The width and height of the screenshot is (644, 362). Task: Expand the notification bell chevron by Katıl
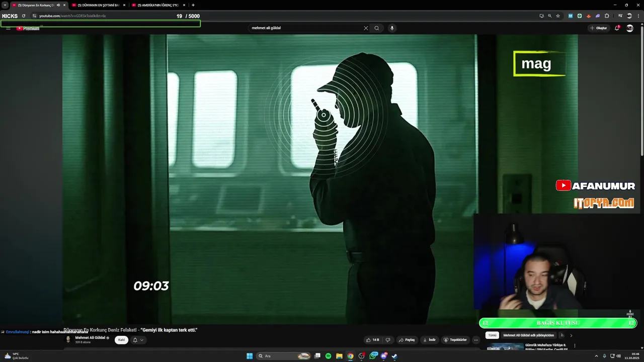[142, 340]
